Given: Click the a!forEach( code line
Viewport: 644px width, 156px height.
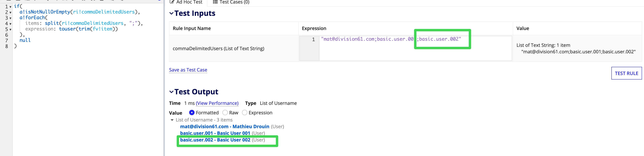Looking at the screenshot, I should [33, 18].
